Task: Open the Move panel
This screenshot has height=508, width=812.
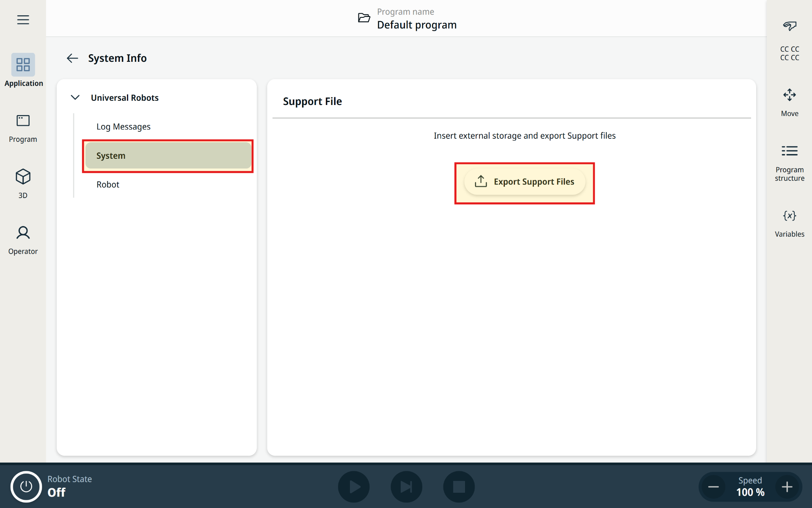Action: pyautogui.click(x=789, y=102)
